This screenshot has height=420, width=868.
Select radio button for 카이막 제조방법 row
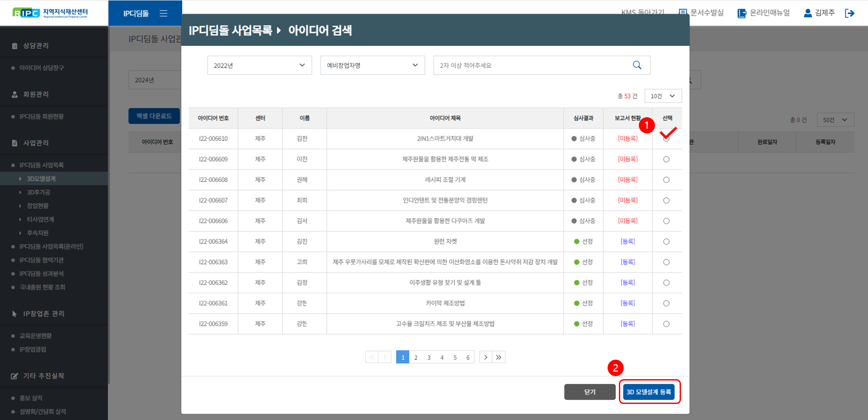(666, 303)
